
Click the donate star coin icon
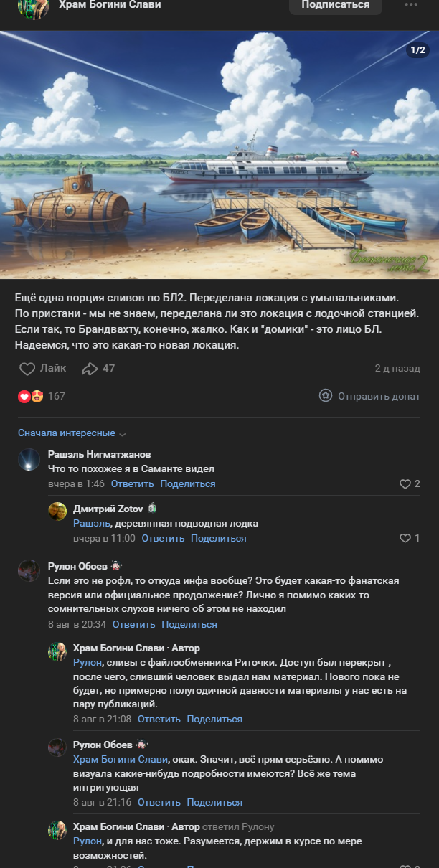326,396
